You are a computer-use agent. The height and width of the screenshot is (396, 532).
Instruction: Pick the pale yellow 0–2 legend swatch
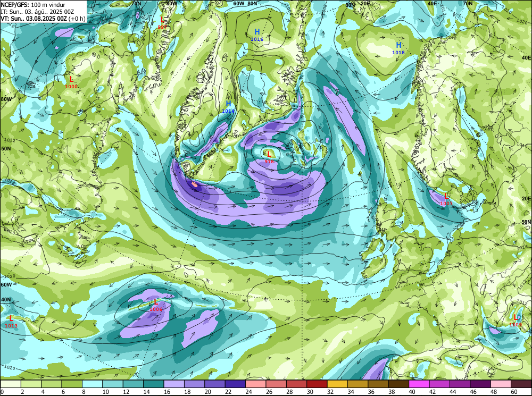tap(11, 384)
